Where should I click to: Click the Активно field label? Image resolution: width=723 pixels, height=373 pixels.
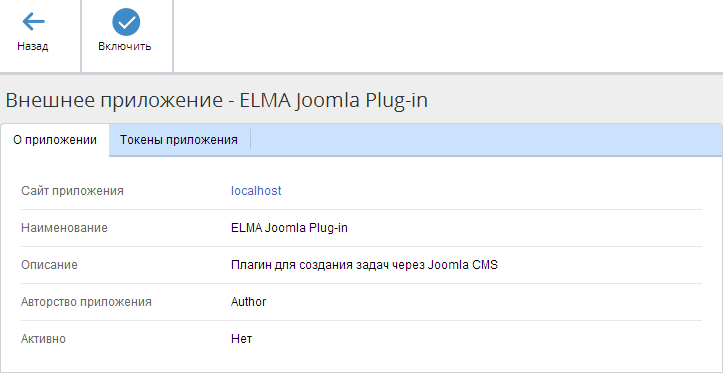[43, 339]
